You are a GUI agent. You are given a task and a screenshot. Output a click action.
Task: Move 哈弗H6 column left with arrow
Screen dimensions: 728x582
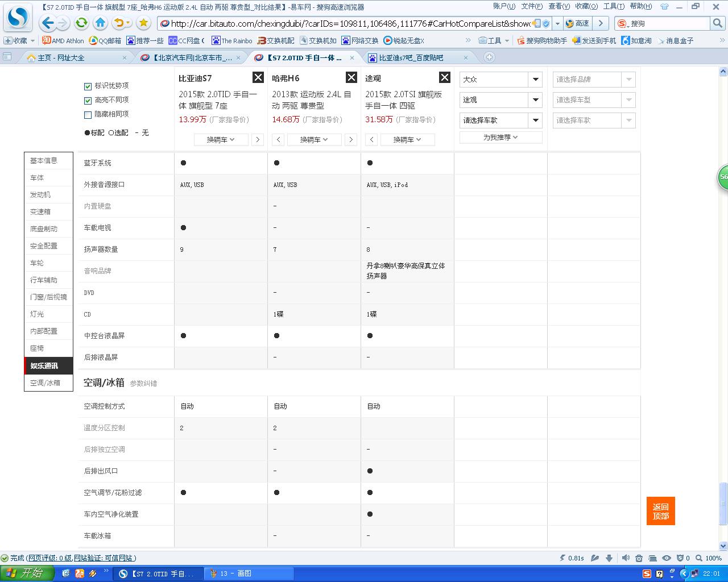278,140
